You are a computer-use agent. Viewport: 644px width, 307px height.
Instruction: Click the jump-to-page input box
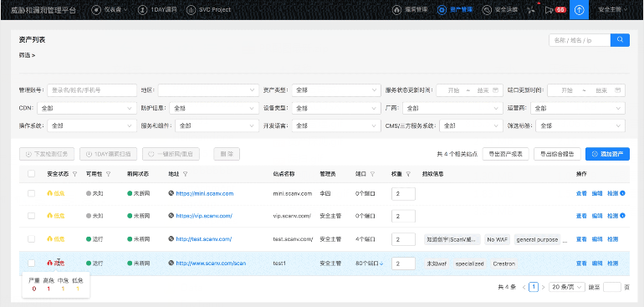612,287
